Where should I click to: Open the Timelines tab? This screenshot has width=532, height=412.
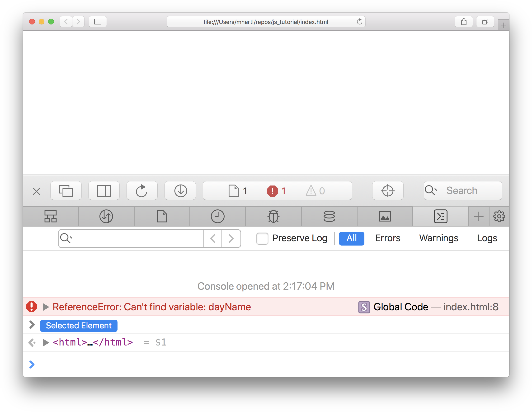pyautogui.click(x=217, y=216)
